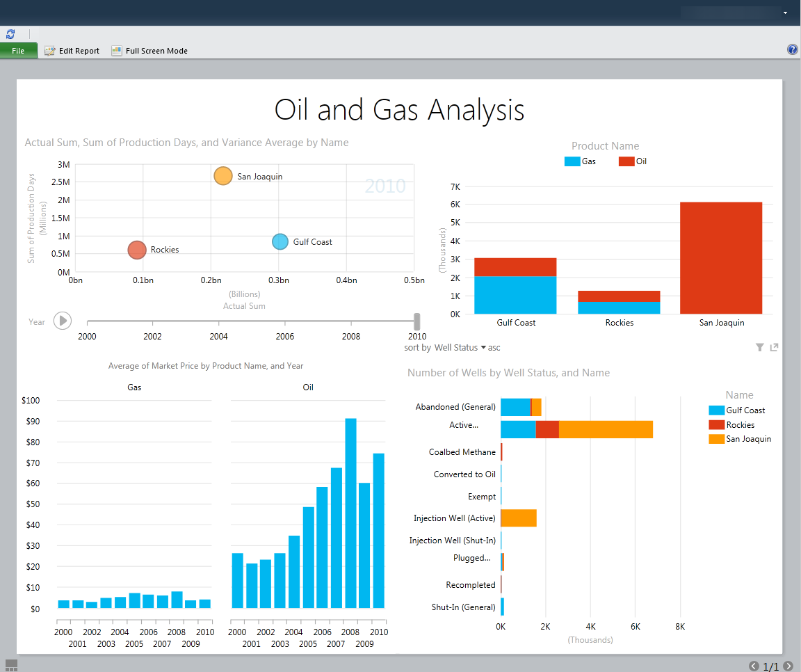
Task: Go to the next report page arrow
Action: pyautogui.click(x=788, y=666)
